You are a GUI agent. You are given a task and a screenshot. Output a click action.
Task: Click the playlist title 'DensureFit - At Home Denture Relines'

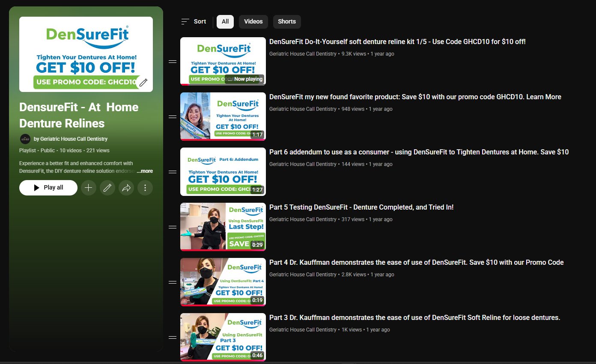click(79, 115)
